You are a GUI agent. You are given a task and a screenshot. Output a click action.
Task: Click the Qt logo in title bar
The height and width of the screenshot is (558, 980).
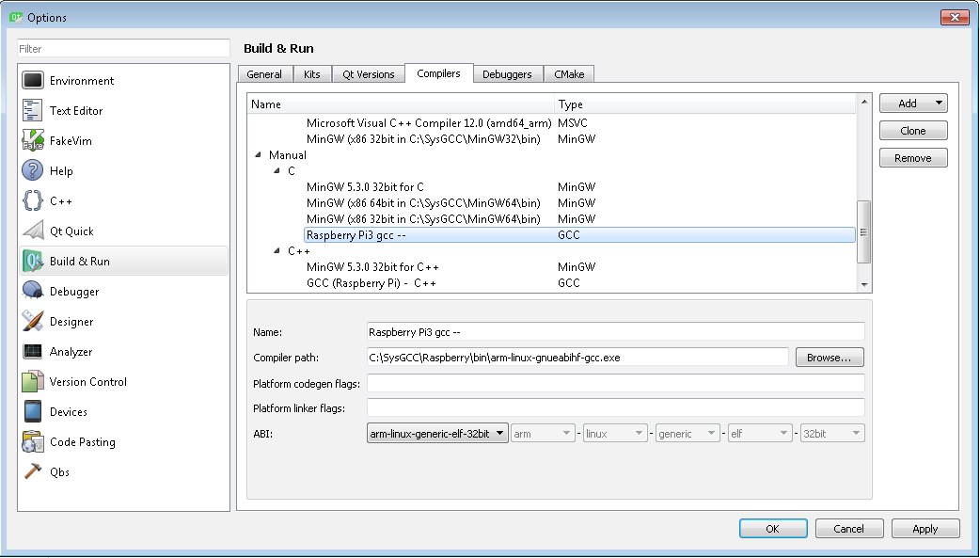pos(16,17)
